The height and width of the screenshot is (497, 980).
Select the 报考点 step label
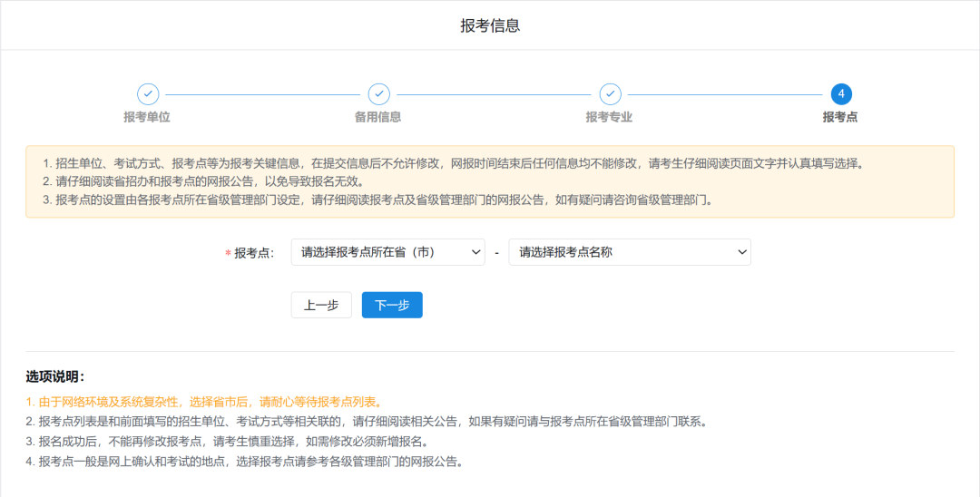840,117
